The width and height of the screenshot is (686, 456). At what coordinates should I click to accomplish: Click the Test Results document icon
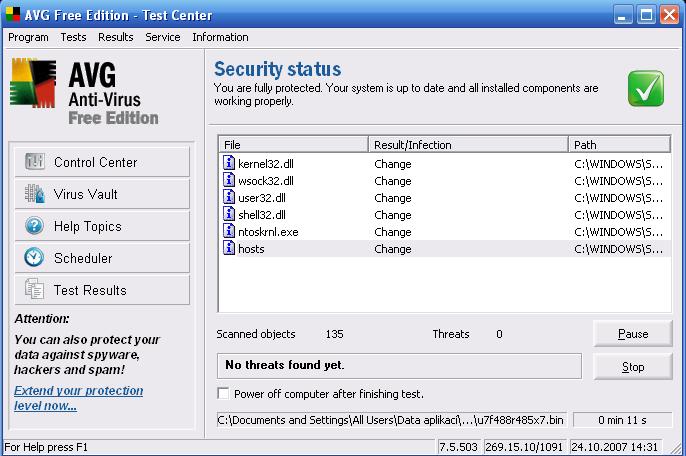35,290
